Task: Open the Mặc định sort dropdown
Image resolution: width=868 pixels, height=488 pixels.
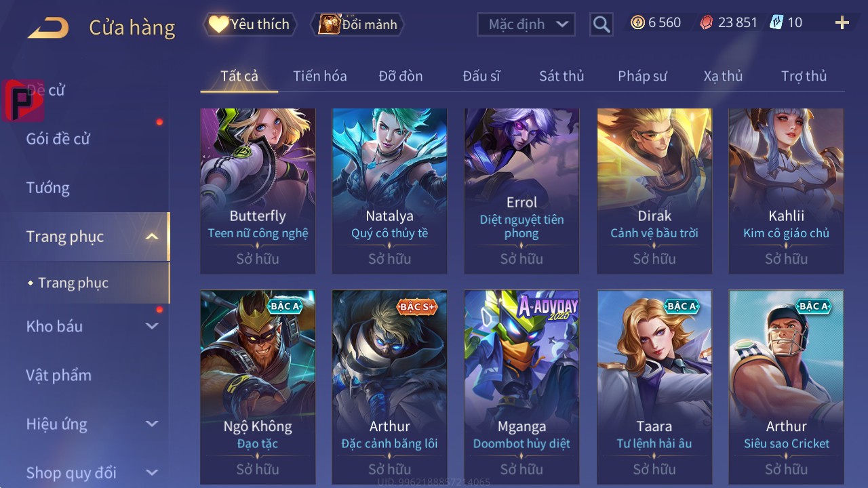Action: (x=526, y=24)
